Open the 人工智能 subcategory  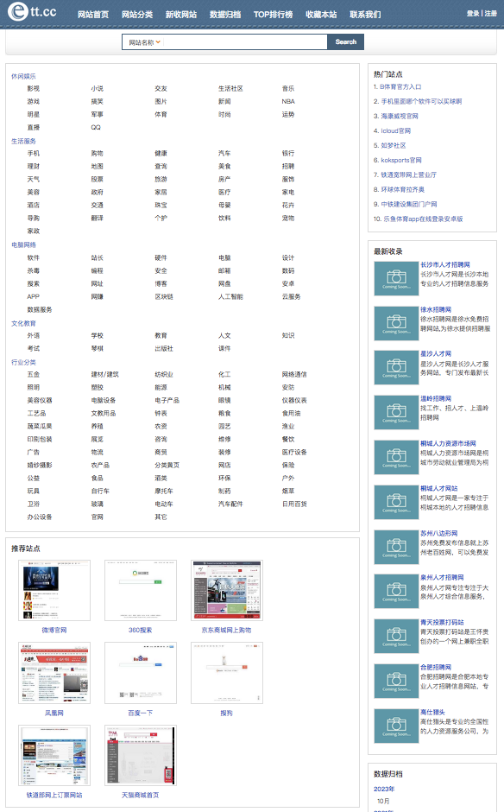click(x=230, y=297)
